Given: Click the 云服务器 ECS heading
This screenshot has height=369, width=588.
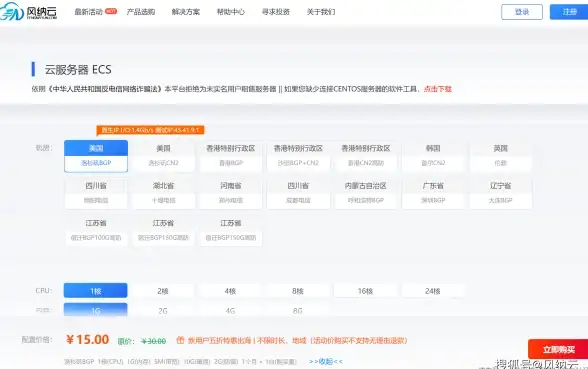Looking at the screenshot, I should (x=78, y=69).
